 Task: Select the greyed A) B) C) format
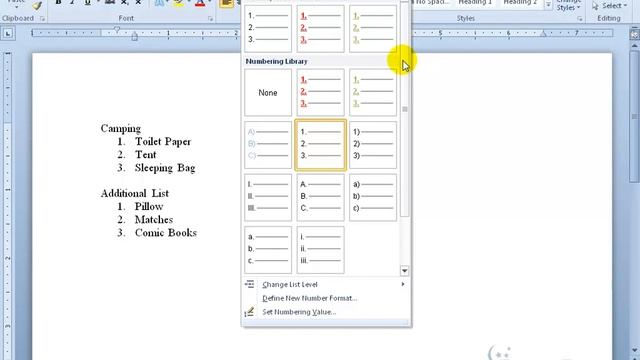click(268, 145)
